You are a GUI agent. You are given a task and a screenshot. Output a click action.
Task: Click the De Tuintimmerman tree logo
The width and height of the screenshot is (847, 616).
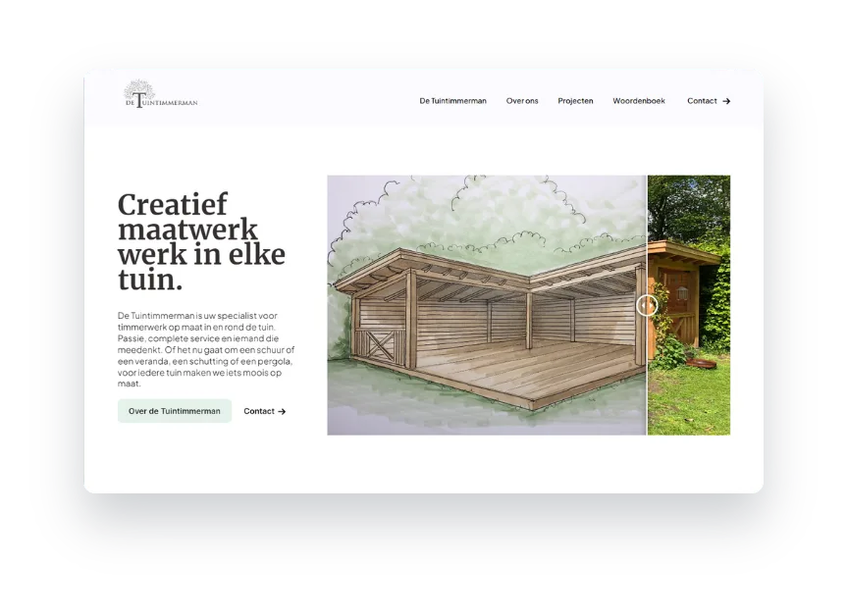tap(161, 94)
